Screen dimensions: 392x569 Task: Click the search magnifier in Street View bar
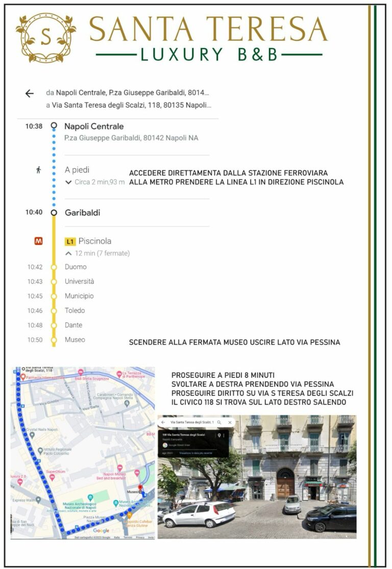[x=219, y=423]
